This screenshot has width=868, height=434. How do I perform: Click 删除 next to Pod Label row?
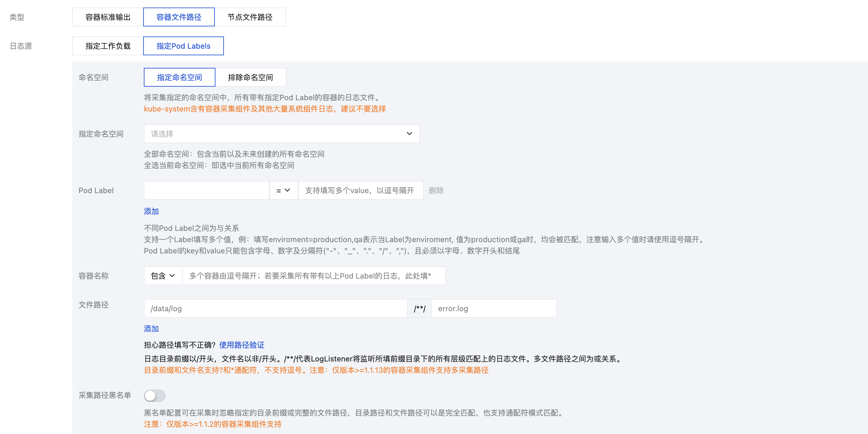436,191
